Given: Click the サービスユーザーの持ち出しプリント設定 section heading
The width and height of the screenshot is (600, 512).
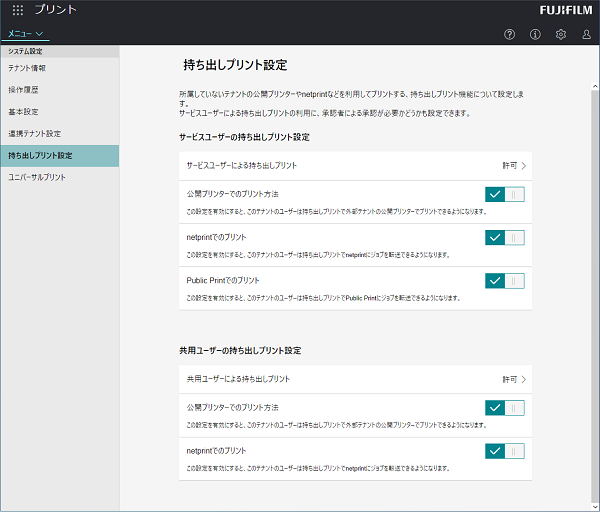Looking at the screenshot, I should pyautogui.click(x=245, y=137).
